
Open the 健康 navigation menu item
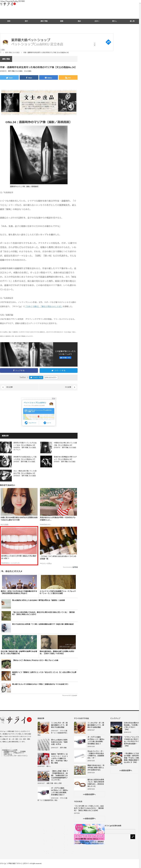pyautogui.click(x=62, y=21)
